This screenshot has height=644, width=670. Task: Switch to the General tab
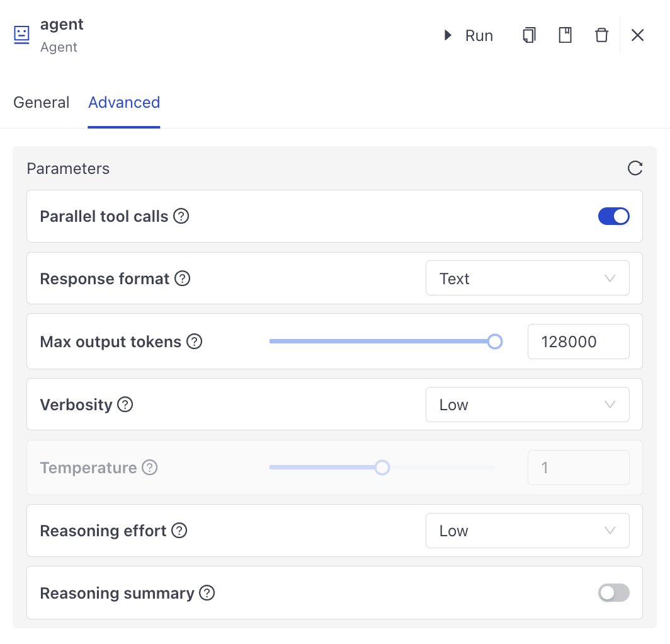pos(42,103)
